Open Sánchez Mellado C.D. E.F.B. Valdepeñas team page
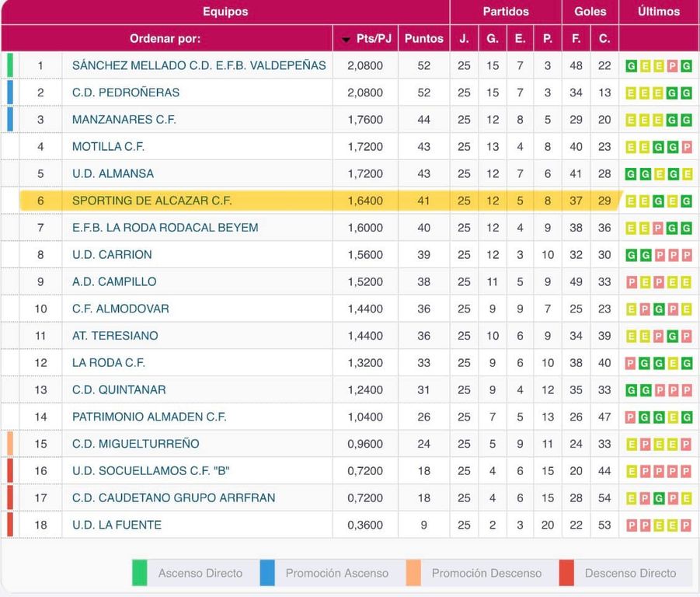 199,66
